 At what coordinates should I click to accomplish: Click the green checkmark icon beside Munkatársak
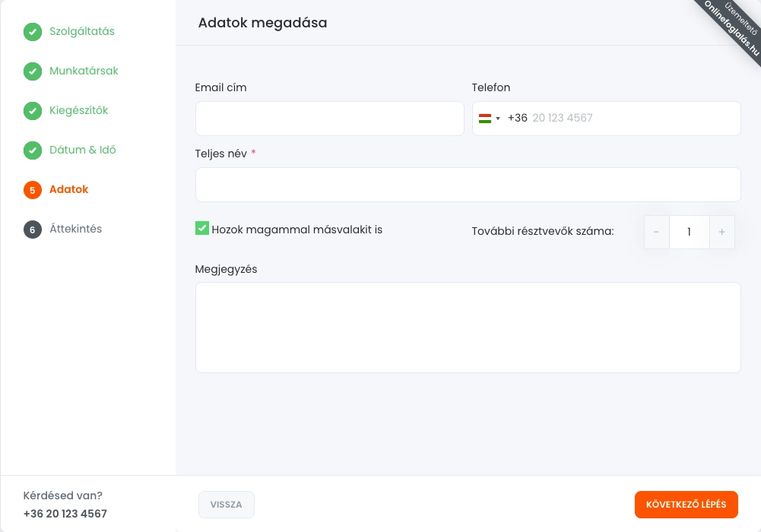coord(32,71)
